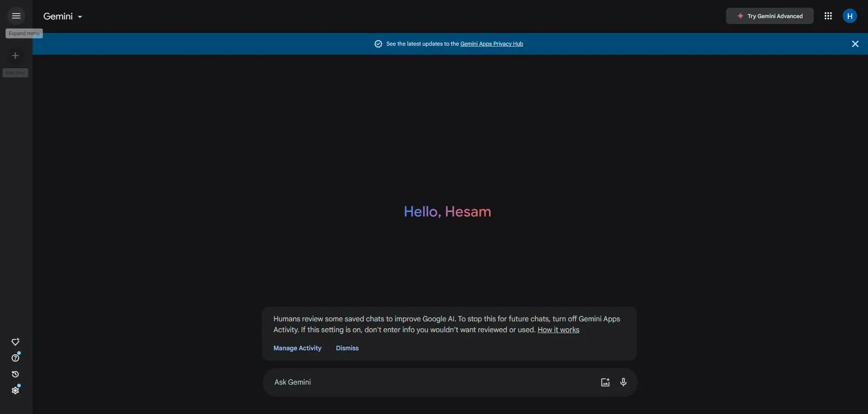Start a new chat with the plus icon
The image size is (868, 414).
(x=15, y=56)
